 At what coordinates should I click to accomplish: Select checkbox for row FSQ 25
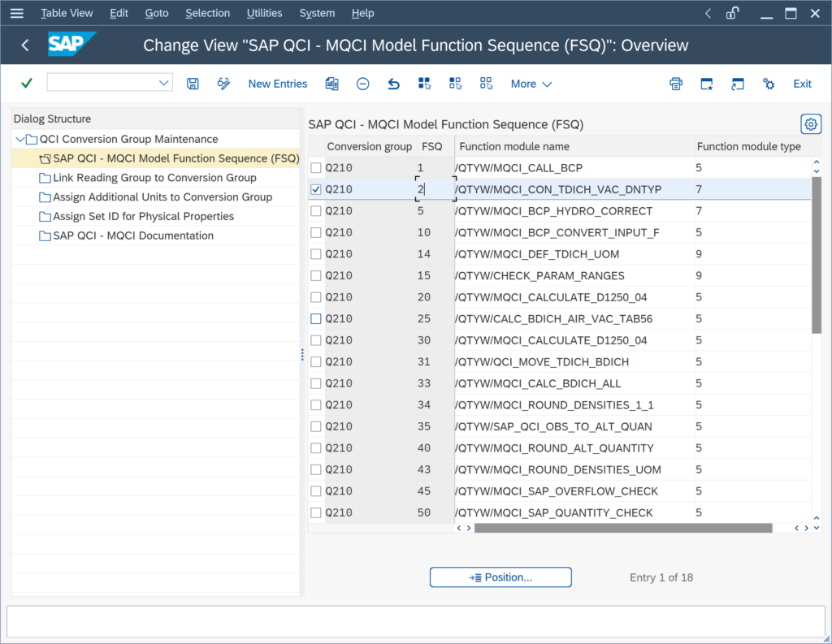[x=316, y=319]
